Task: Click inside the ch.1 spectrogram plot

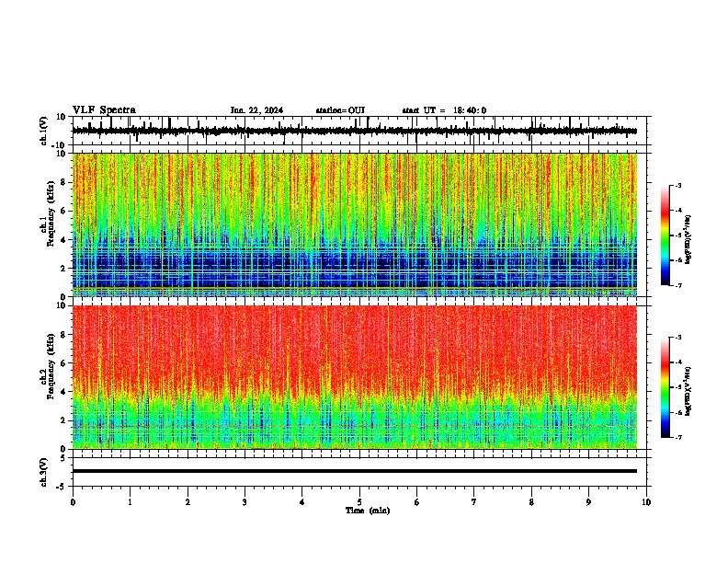Action: click(355, 224)
